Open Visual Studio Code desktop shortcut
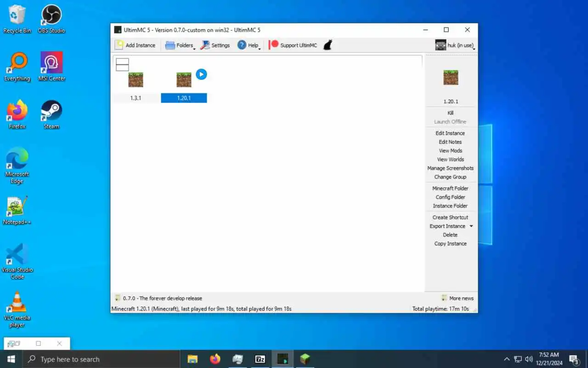Screen dimensions: 588x368 click(17, 262)
